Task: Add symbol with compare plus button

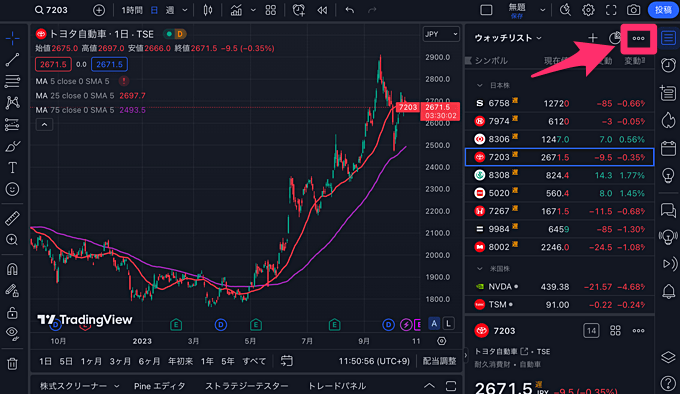Action: (99, 10)
